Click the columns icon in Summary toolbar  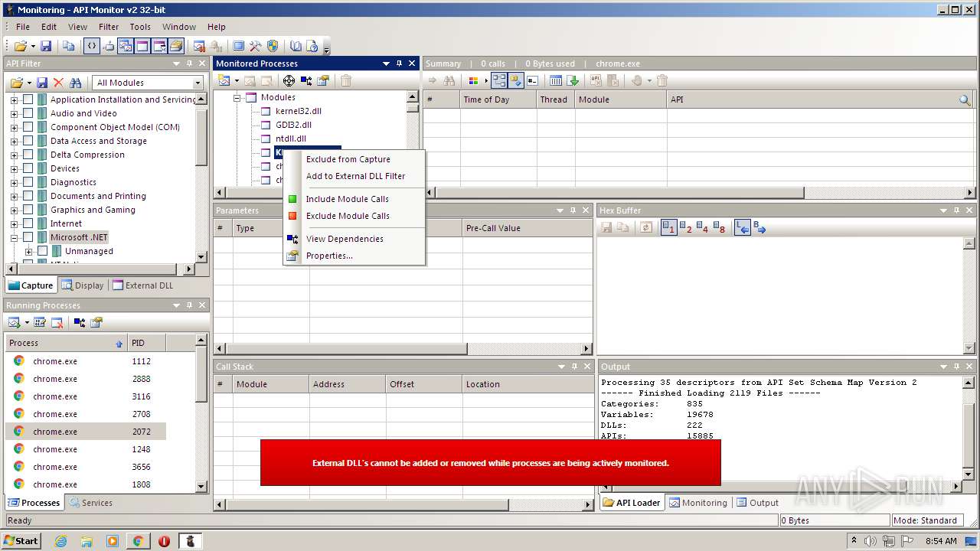pos(556,80)
